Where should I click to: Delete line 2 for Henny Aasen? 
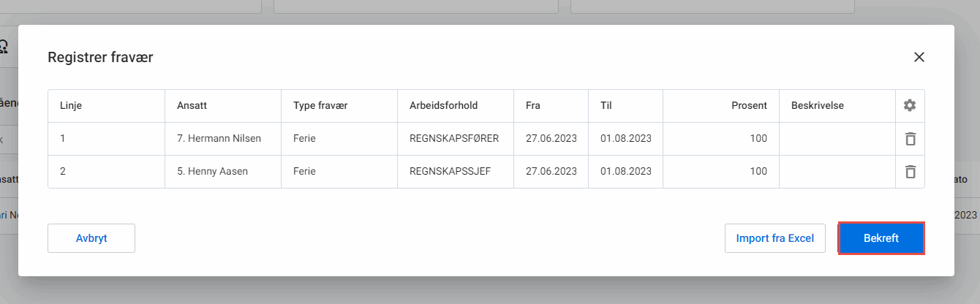pos(910,172)
